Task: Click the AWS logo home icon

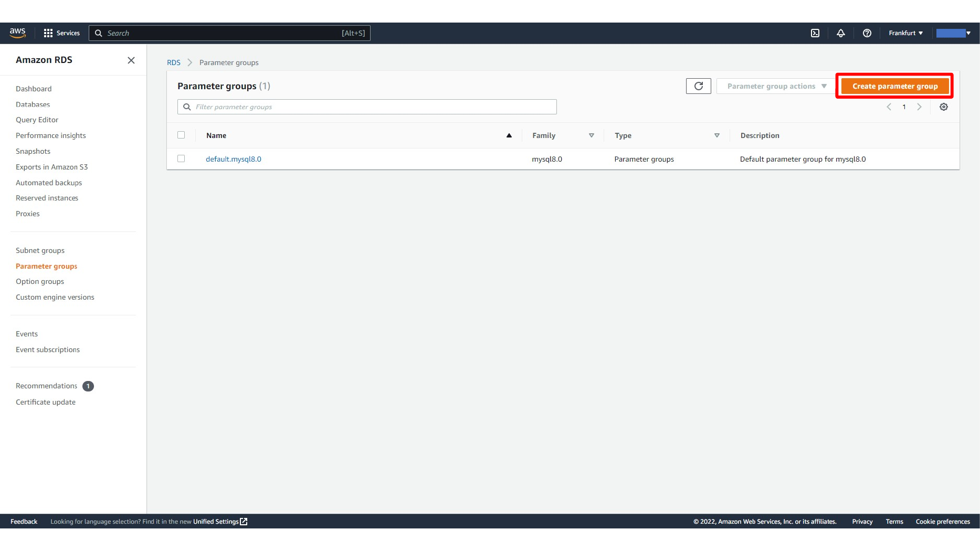Action: tap(17, 33)
